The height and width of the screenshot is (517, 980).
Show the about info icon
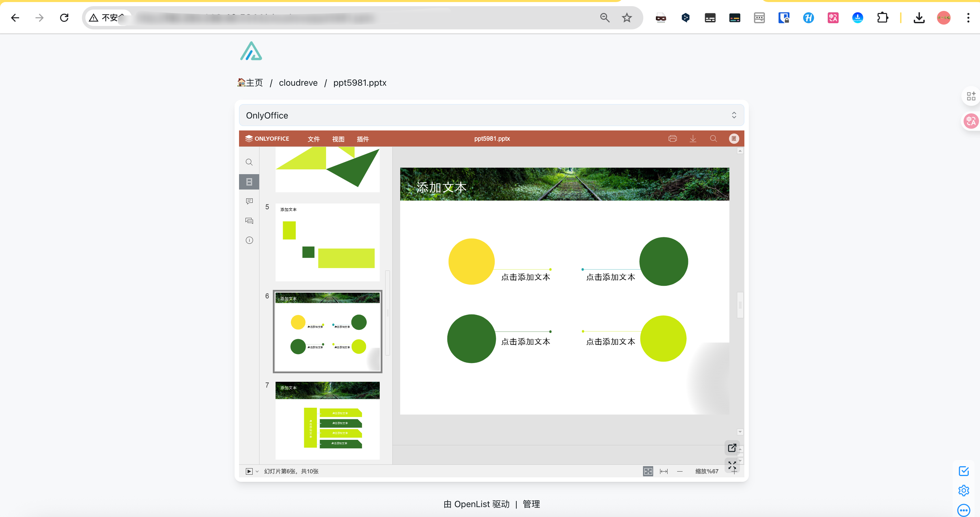(249, 240)
